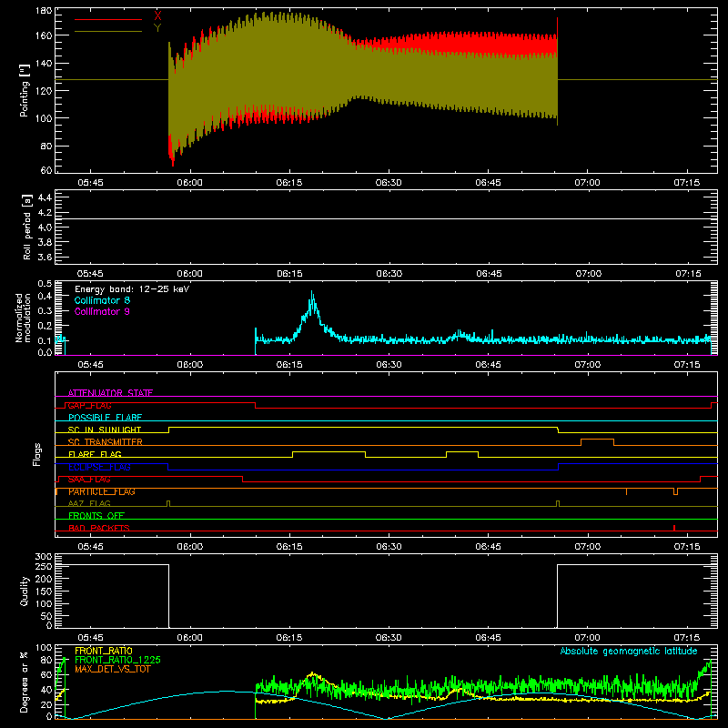The width and height of the screenshot is (728, 728).
Task: Click the olive Y legend label
Action: click(x=157, y=28)
